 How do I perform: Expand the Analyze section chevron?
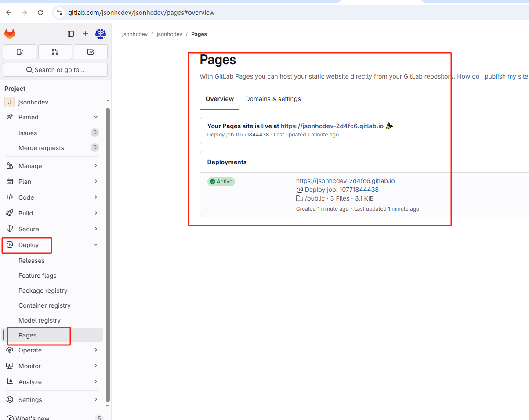(x=96, y=382)
